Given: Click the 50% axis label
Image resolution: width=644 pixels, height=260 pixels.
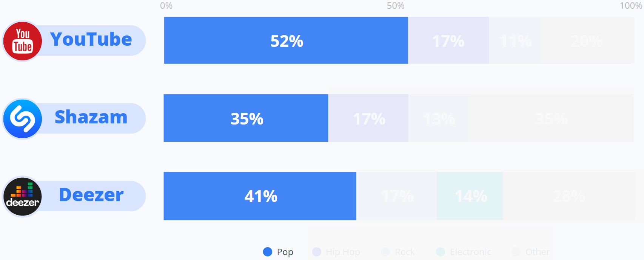Looking at the screenshot, I should (x=395, y=6).
